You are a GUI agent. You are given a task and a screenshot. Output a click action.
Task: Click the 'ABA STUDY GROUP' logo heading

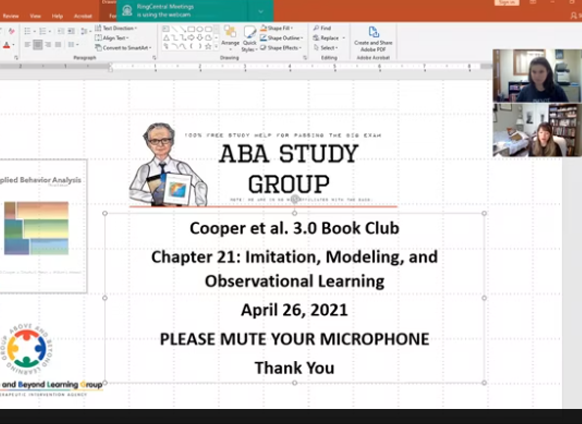tap(288, 169)
